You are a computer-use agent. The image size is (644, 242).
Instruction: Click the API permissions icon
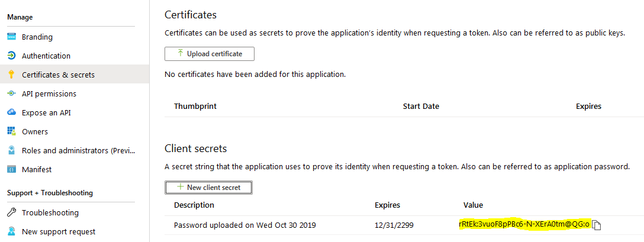click(x=11, y=93)
